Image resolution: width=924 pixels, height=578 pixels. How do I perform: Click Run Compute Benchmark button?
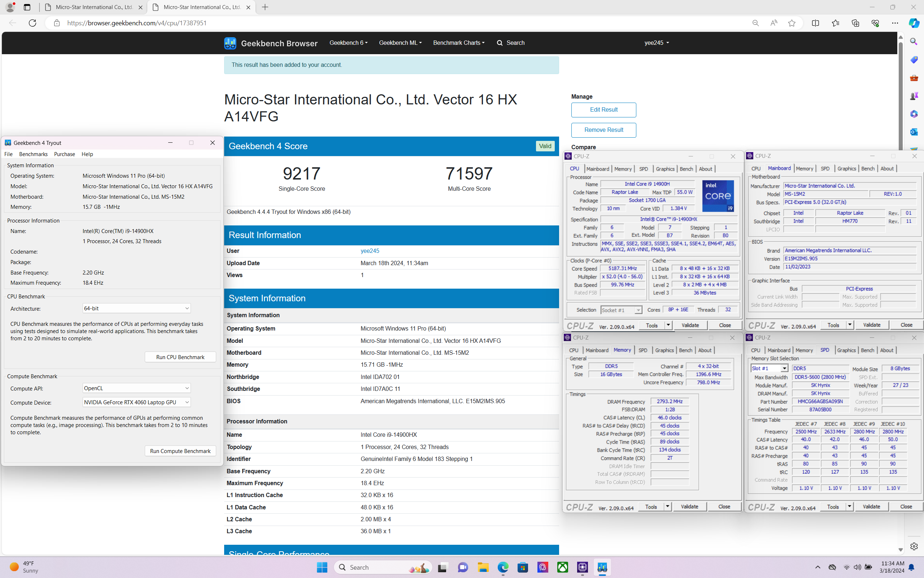180,451
